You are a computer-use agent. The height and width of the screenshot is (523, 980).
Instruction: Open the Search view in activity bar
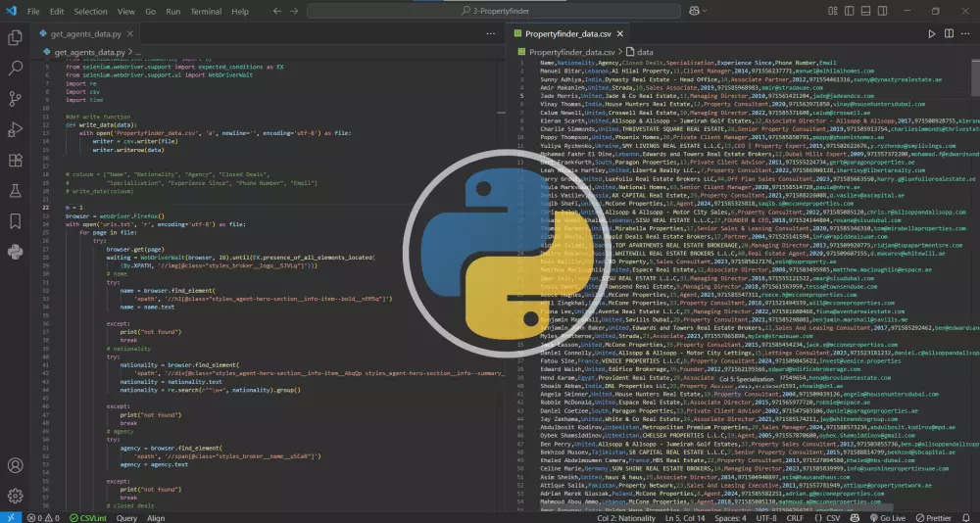(15, 69)
